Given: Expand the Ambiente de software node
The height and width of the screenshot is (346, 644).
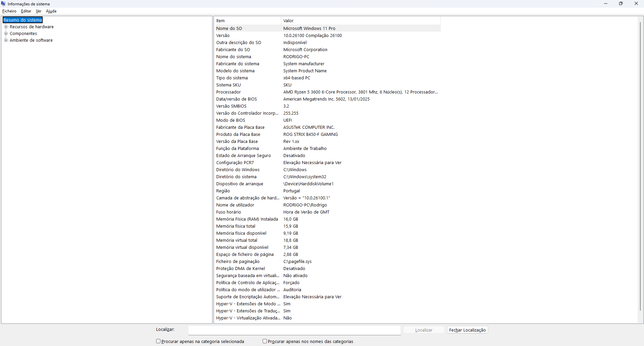Looking at the screenshot, I should tap(6, 40).
